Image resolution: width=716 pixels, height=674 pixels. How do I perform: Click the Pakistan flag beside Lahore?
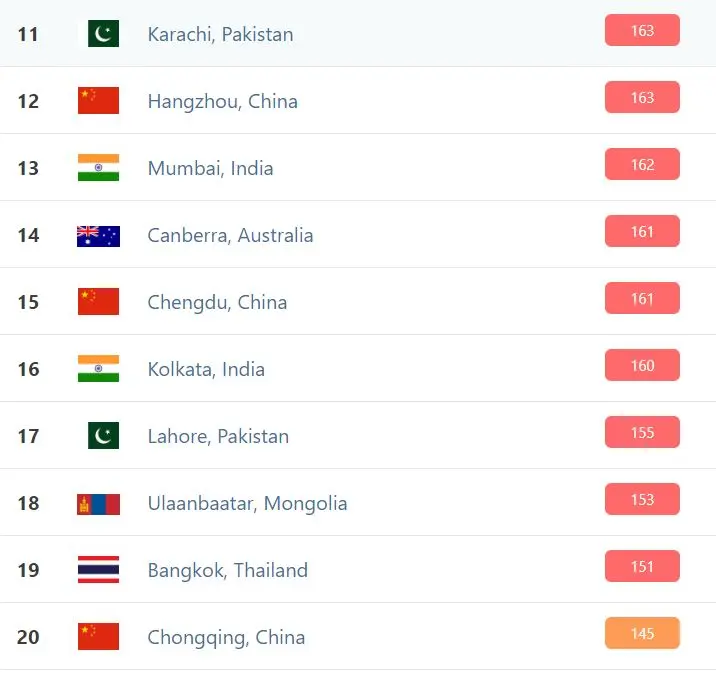(x=99, y=435)
